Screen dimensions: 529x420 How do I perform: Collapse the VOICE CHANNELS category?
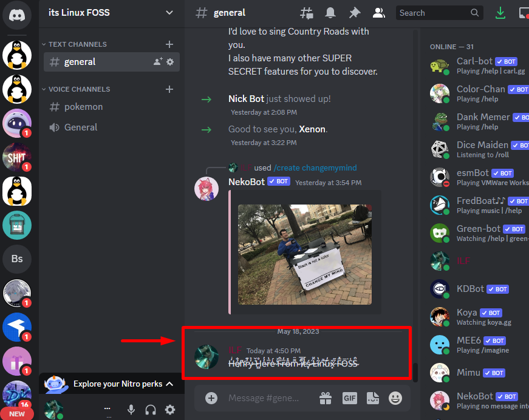pyautogui.click(x=76, y=89)
